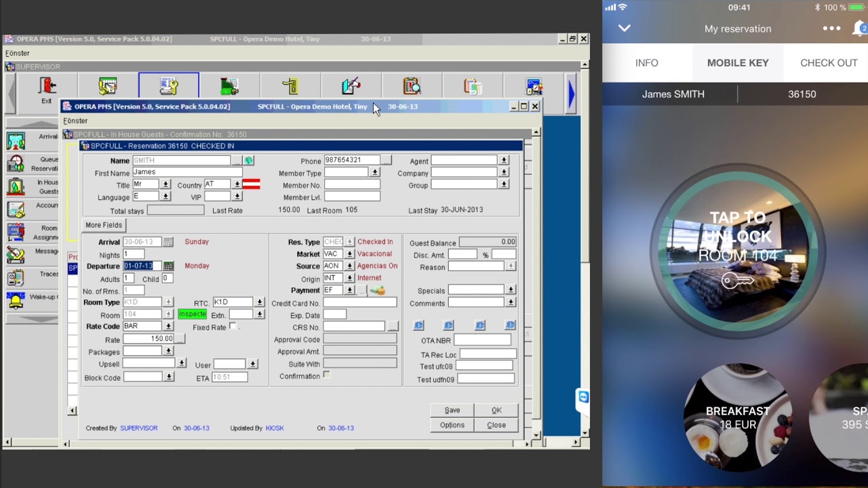Click the door handle toolbar icon
The width and height of the screenshot is (868, 488).
290,86
